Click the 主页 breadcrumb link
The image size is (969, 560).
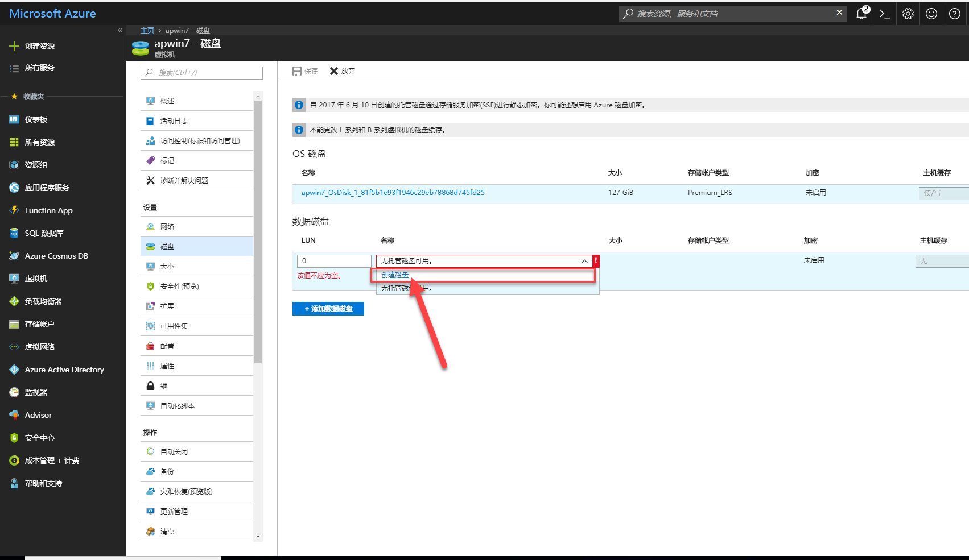click(x=147, y=31)
